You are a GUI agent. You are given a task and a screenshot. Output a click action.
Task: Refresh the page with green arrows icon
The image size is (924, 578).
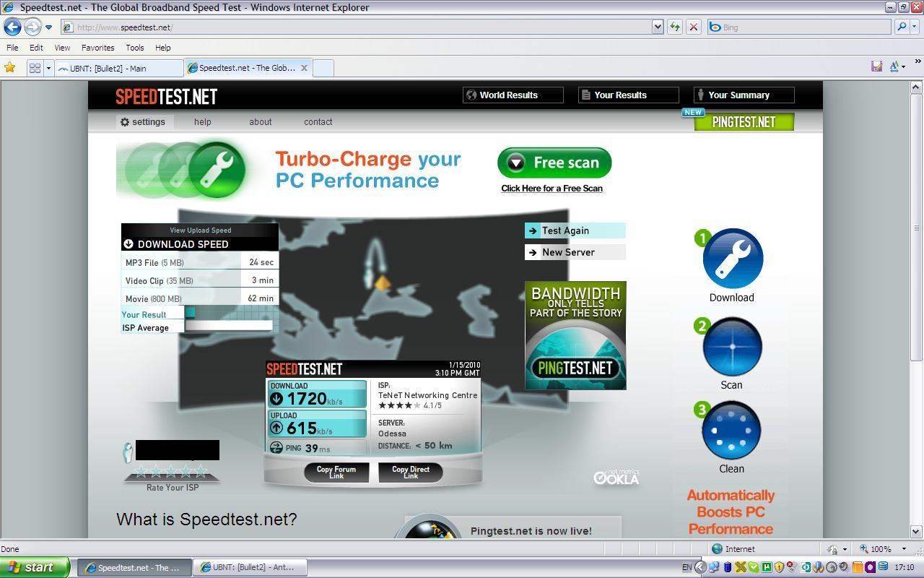click(x=675, y=27)
